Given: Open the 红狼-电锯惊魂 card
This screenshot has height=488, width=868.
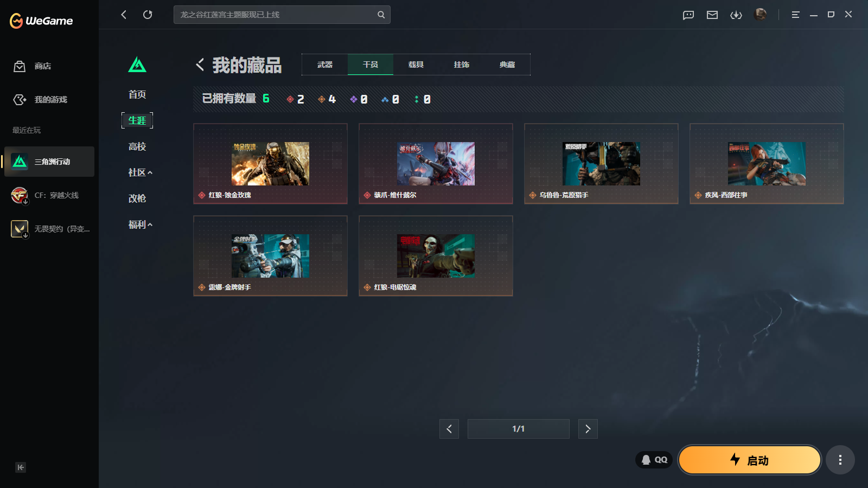Looking at the screenshot, I should 436,256.
